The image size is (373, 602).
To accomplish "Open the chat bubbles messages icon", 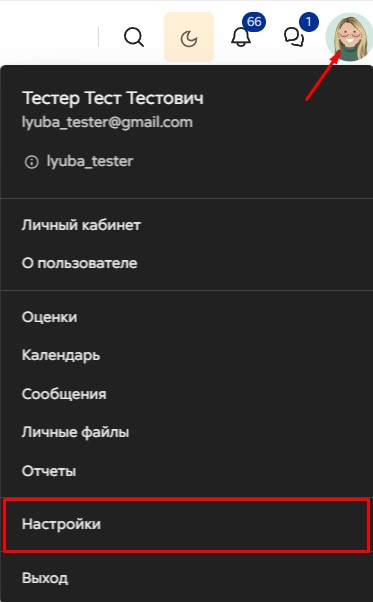I will pos(294,38).
